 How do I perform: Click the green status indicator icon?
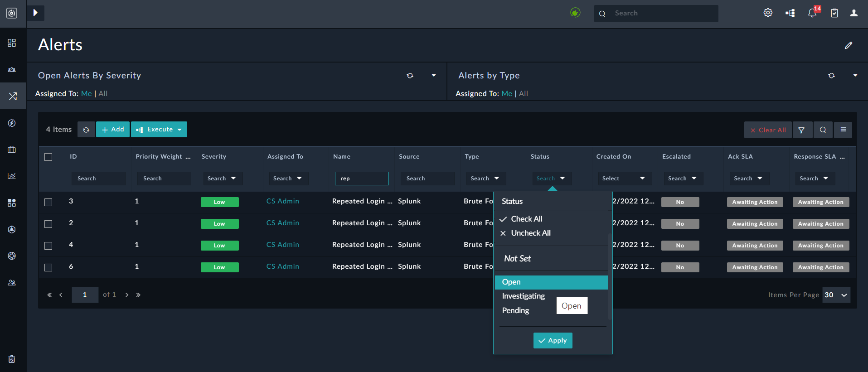click(x=575, y=13)
